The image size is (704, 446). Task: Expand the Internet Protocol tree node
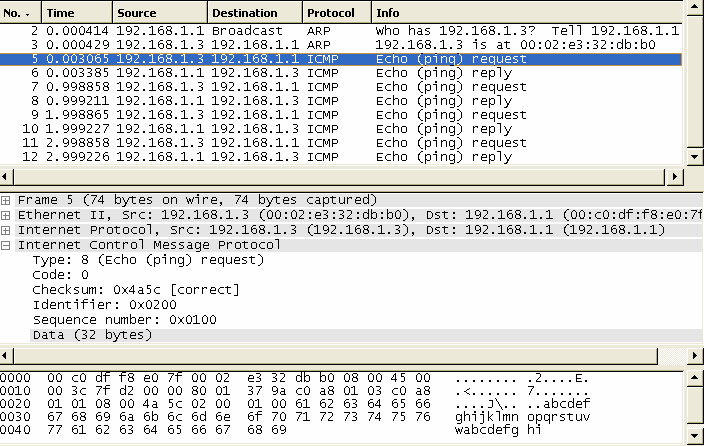pos(5,230)
